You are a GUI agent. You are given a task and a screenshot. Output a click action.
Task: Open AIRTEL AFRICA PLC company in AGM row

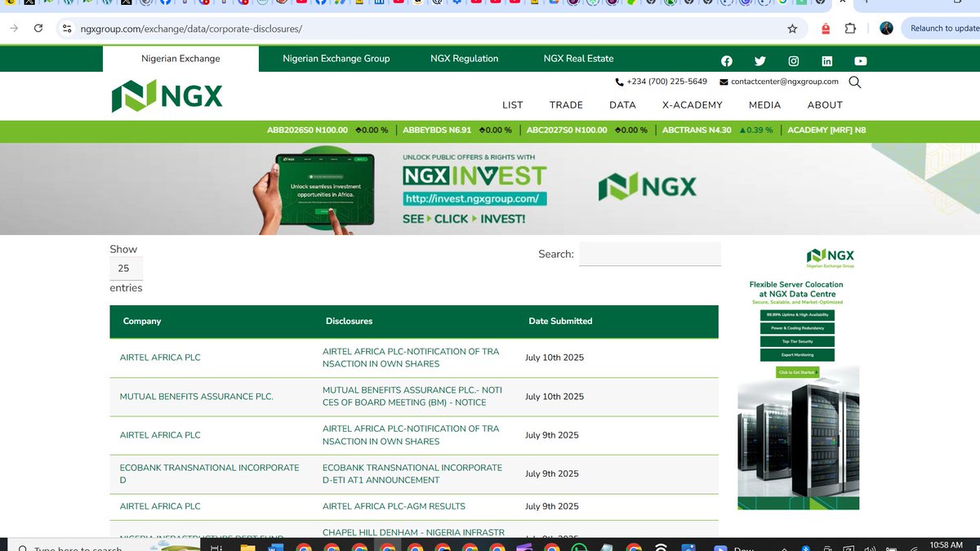tap(160, 507)
